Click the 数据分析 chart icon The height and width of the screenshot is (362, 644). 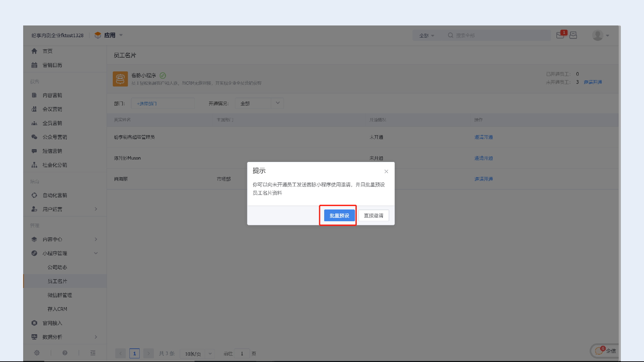34,337
